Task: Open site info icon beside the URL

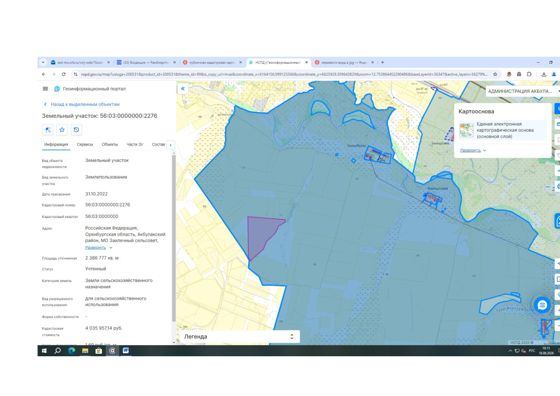Action: pyautogui.click(x=75, y=74)
